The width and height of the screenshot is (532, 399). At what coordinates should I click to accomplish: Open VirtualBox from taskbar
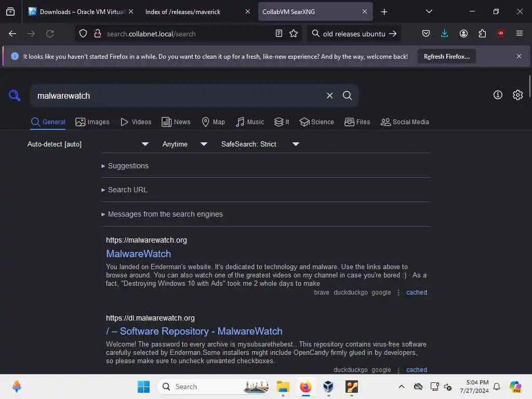328,387
